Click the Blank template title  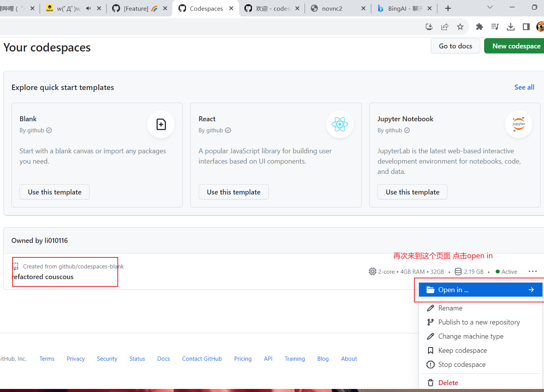tap(28, 119)
